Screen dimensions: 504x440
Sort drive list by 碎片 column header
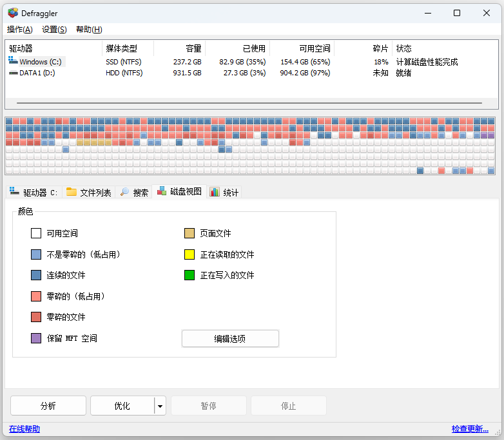380,48
